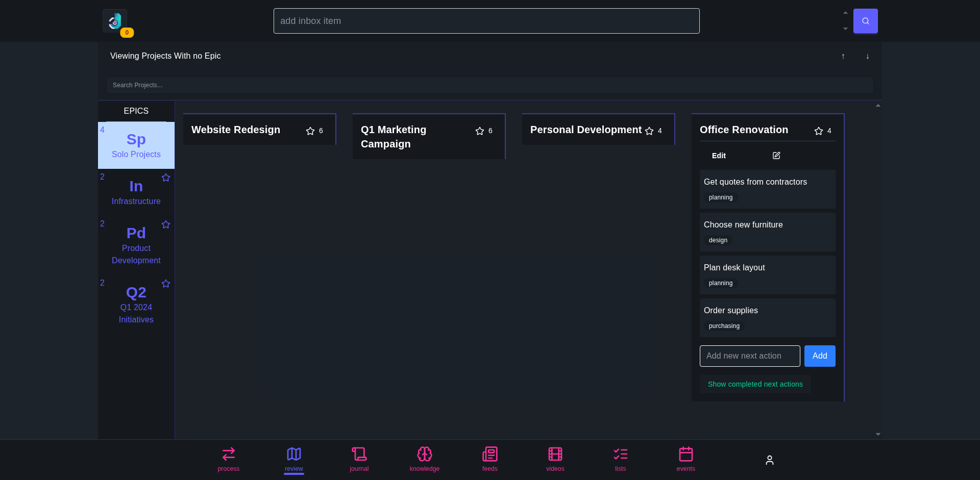Click the search magnifier button
This screenshot has width=980, height=480.
click(x=865, y=21)
